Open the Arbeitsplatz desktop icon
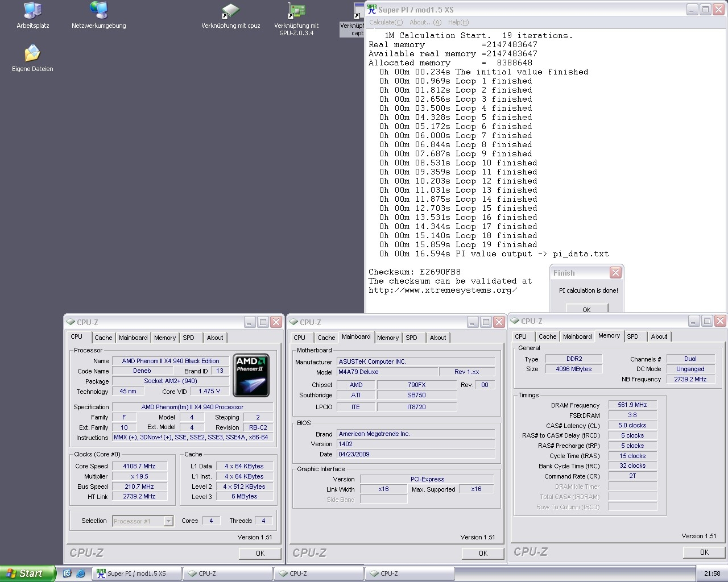This screenshot has height=582, width=728. point(32,15)
